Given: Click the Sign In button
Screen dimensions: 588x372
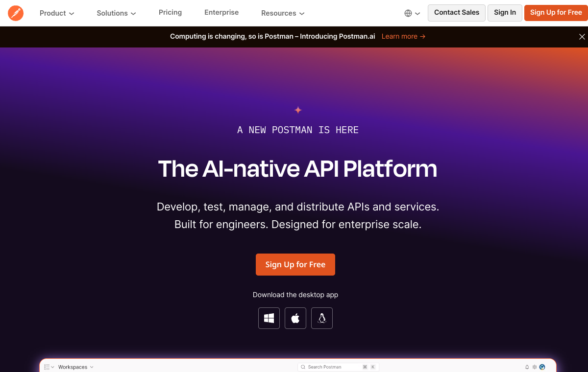Looking at the screenshot, I should click(505, 13).
